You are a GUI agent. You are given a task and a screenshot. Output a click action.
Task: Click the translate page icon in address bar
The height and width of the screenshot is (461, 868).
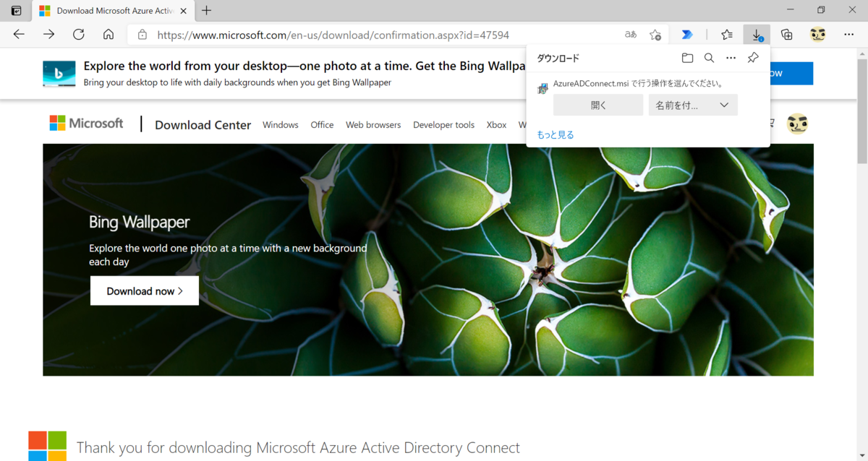coord(631,34)
